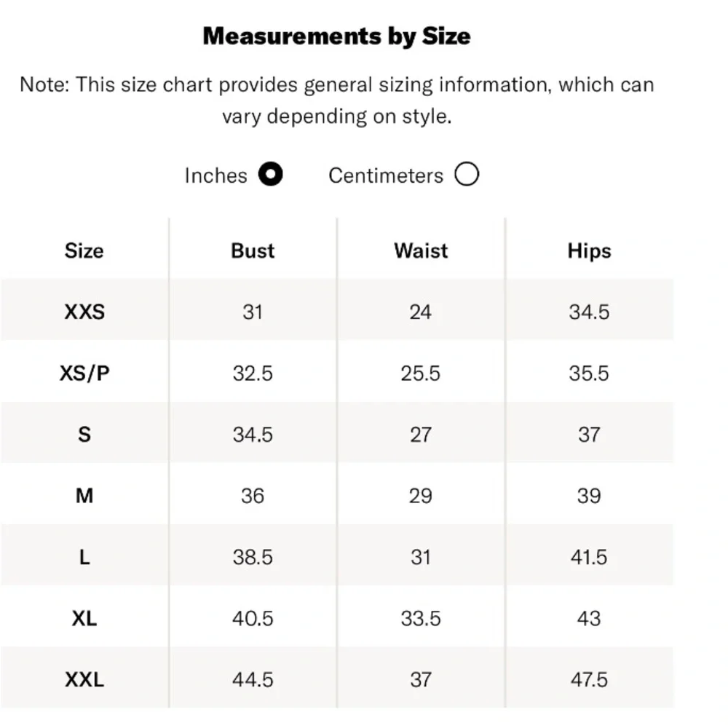Viewport: 728px width, 728px height.
Task: Select the S size row label
Action: point(84,435)
